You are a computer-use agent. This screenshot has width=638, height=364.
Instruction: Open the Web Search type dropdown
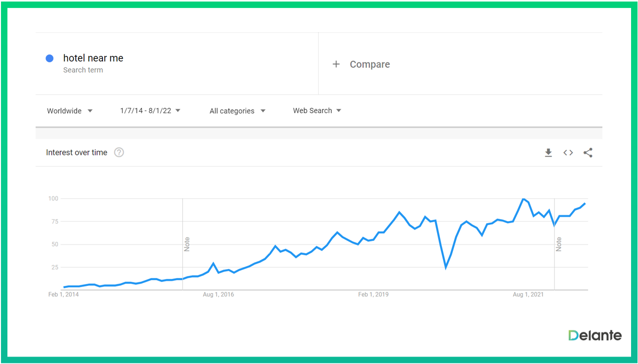(x=317, y=111)
